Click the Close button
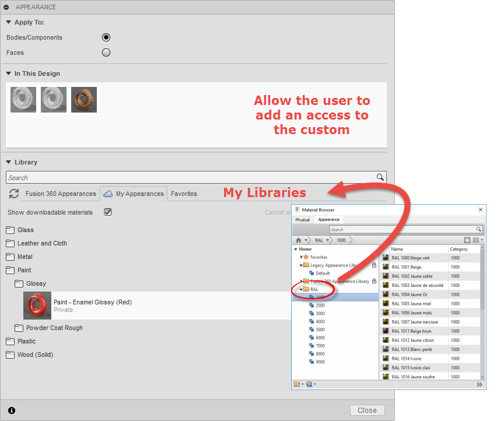Image resolution: width=504 pixels, height=421 pixels. tap(367, 410)
